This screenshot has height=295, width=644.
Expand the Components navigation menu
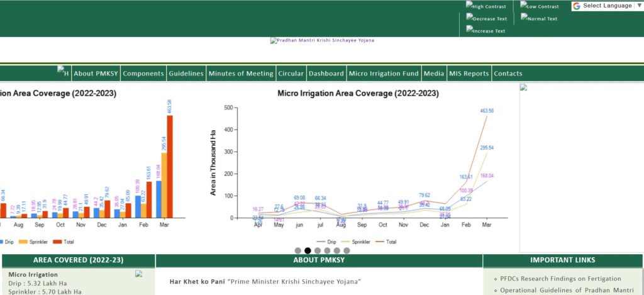[143, 74]
